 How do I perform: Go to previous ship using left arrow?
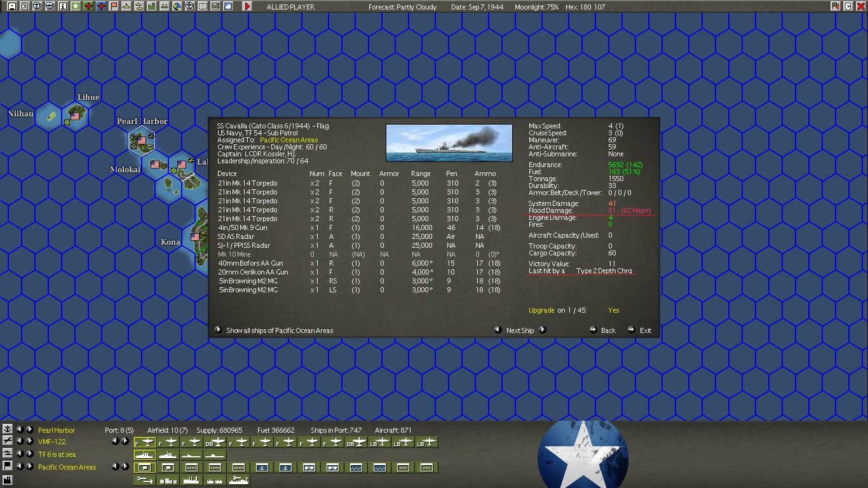pyautogui.click(x=499, y=330)
